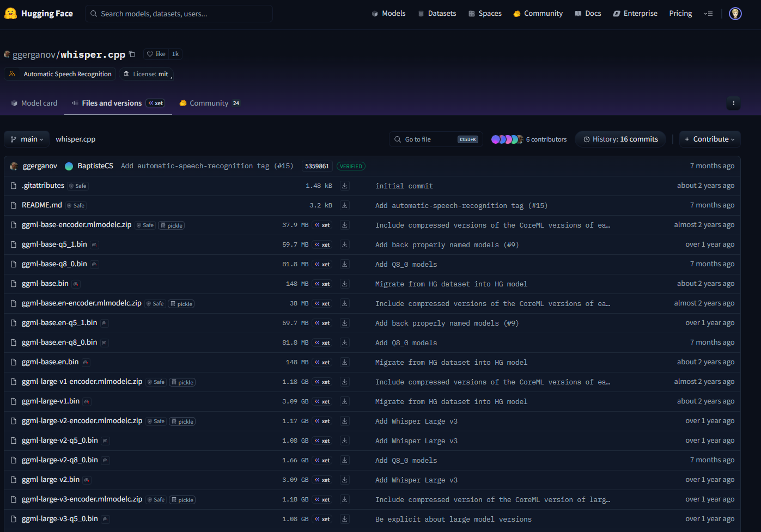The image size is (761, 532).
Task: Open Community in the top navigation
Action: point(538,14)
